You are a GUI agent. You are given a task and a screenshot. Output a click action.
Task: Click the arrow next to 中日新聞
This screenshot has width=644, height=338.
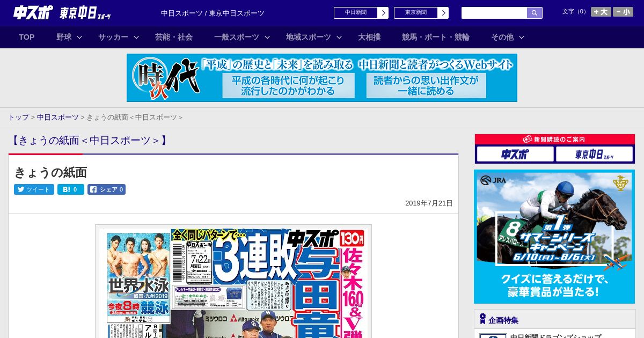coord(383,13)
